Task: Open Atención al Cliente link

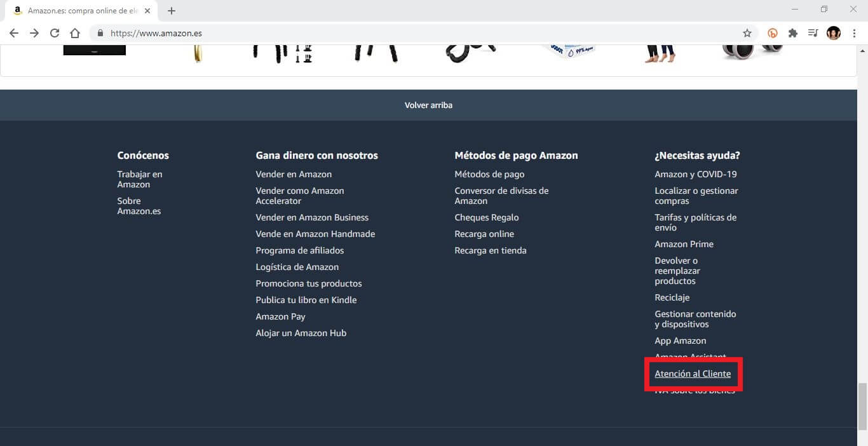Action: pos(693,374)
